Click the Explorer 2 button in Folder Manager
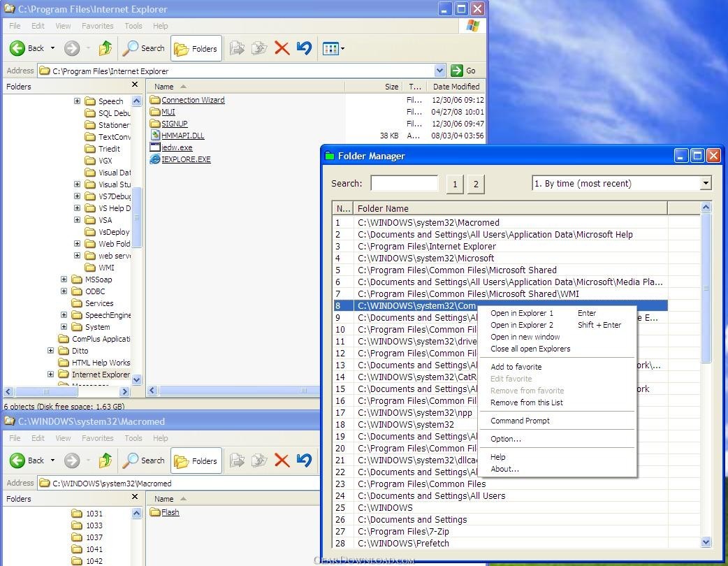This screenshot has width=728, height=566. pos(476,184)
